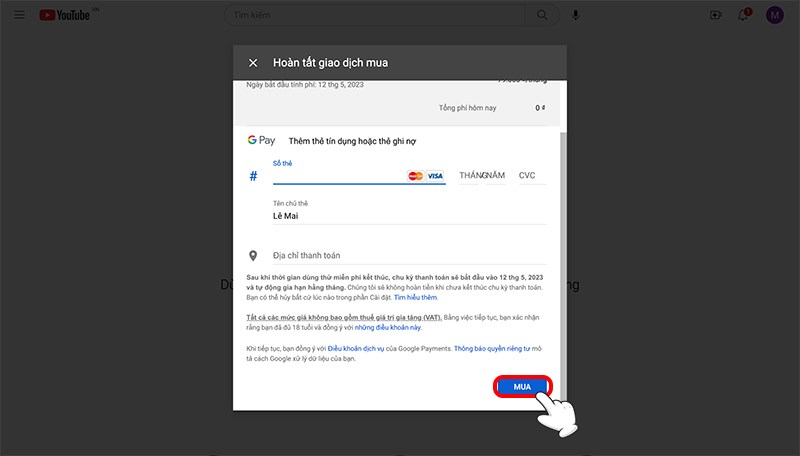Click the Tìm kiếm search box

[374, 15]
